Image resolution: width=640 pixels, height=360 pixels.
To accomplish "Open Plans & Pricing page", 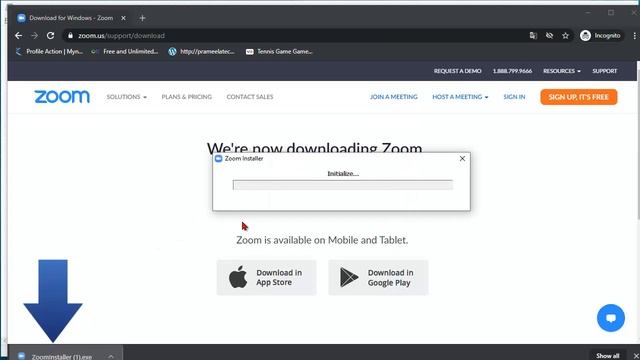I will [187, 97].
